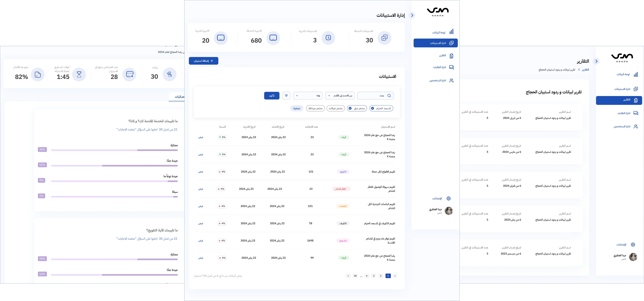Click the ممتازة 28% progress bar in the first question
Image resolution: width=644 pixels, height=301 pixels.
tap(114, 150)
